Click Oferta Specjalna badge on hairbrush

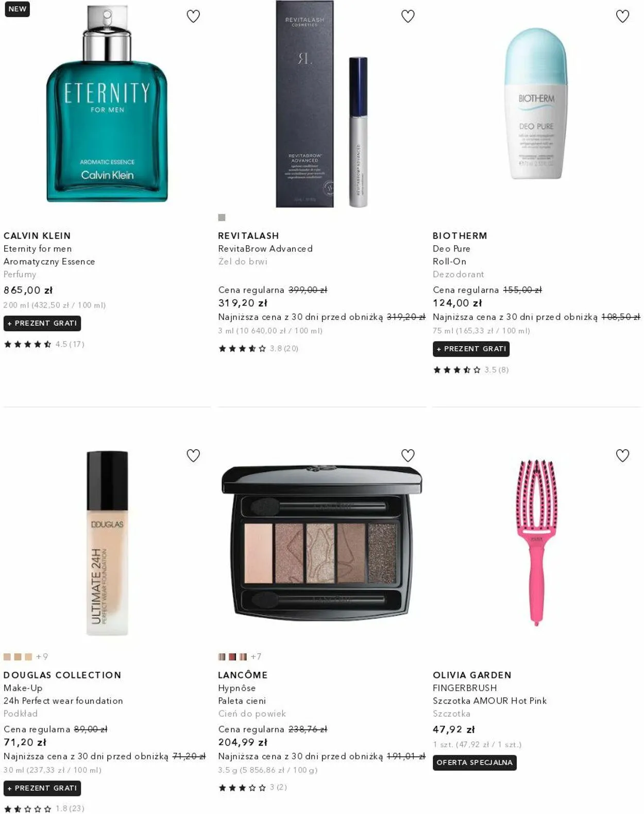474,763
